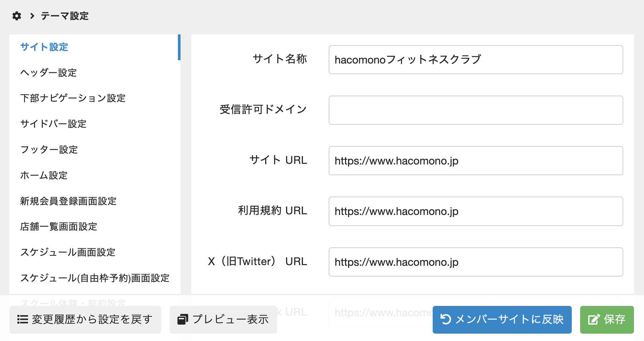Click the undo arrow icon on メンバーサイトに反映
This screenshot has height=341, width=644.
(x=446, y=319)
